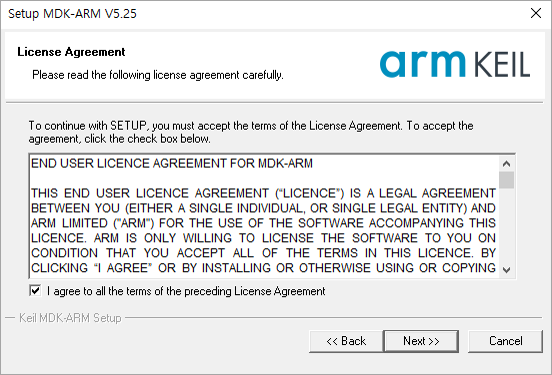Viewport: 552px width, 375px height.
Task: Click the 'END USER LICENCE AGREEMENT FOR MDK-ARM' line
Action: click(x=172, y=163)
